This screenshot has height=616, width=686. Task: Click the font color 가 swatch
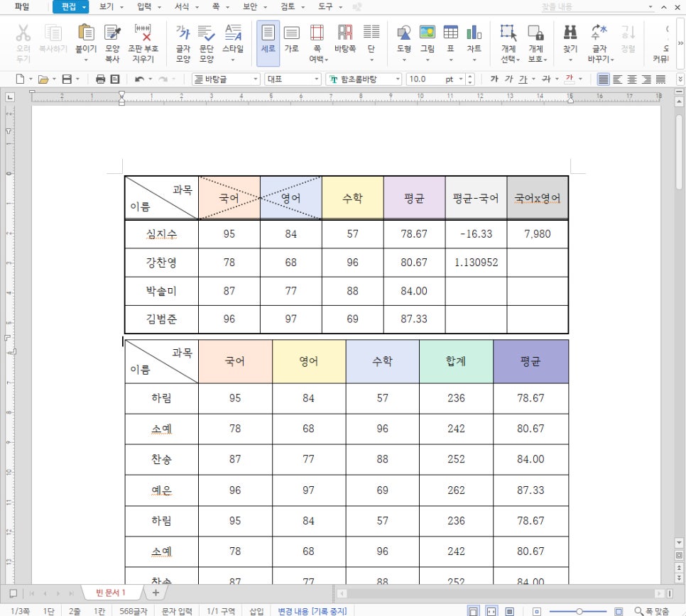coord(570,79)
